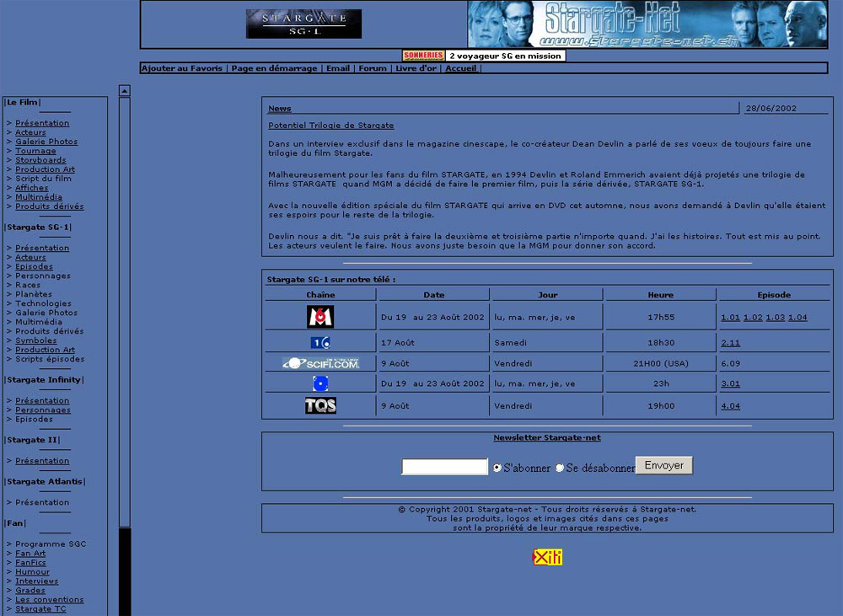The image size is (843, 616).
Task: Open the Tournage link
Action: pos(35,151)
